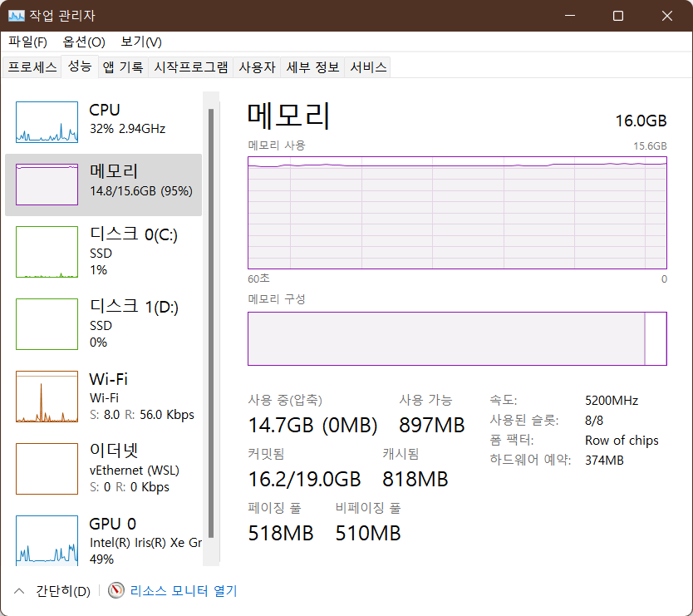Click the resource monitor gauge icon
The width and height of the screenshot is (693, 616).
click(116, 590)
